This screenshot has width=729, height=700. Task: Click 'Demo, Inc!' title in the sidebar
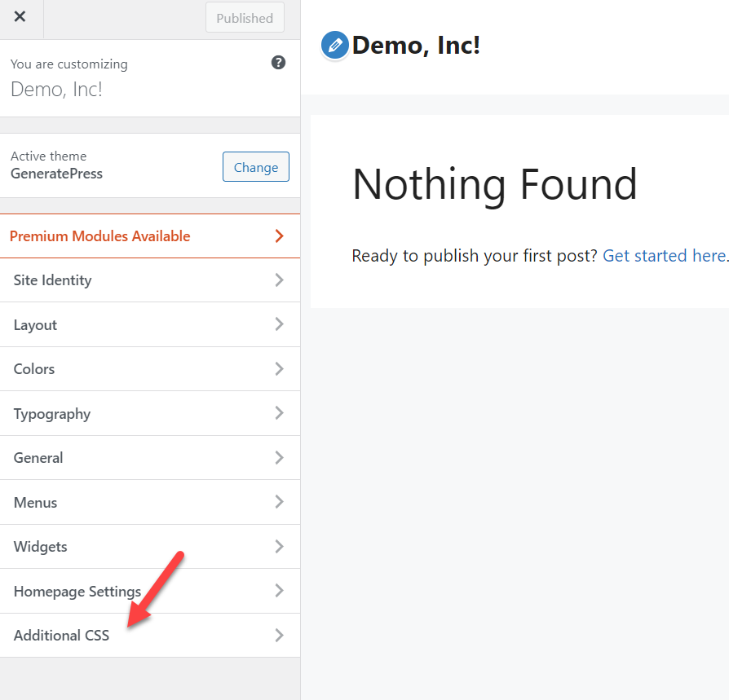coord(56,89)
